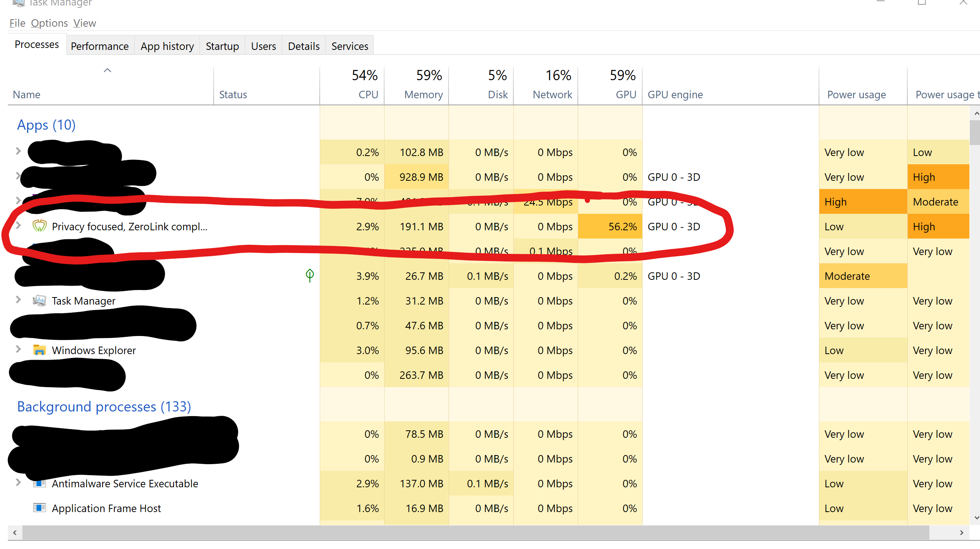Click the Task Manager process icon
Screen dimensions: 980x549
pyautogui.click(x=39, y=301)
